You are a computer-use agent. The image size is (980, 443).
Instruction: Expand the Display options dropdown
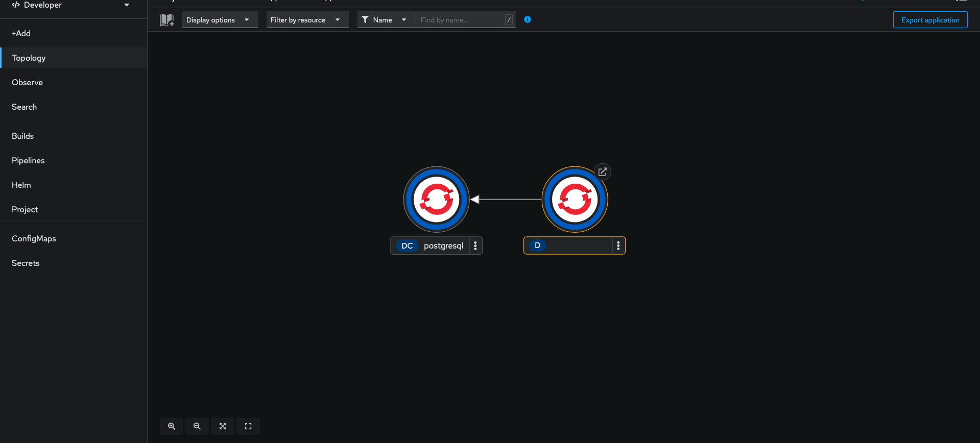point(220,20)
